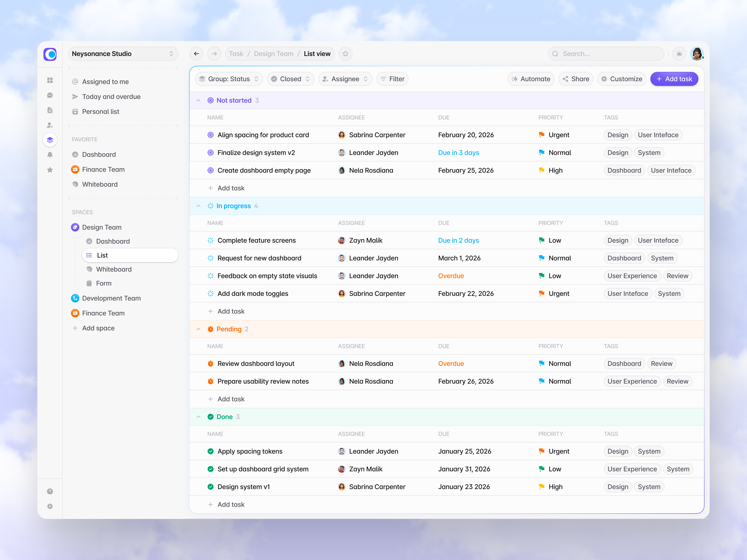
Task: Click the Automate button
Action: [x=531, y=79]
